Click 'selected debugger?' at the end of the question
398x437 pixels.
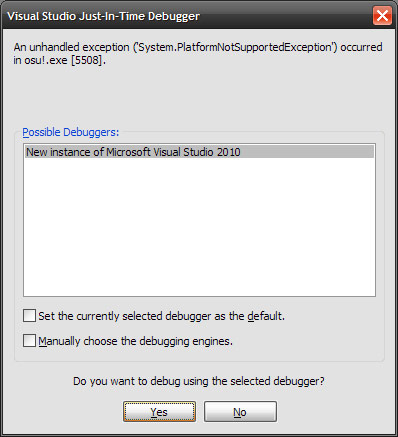(x=277, y=381)
